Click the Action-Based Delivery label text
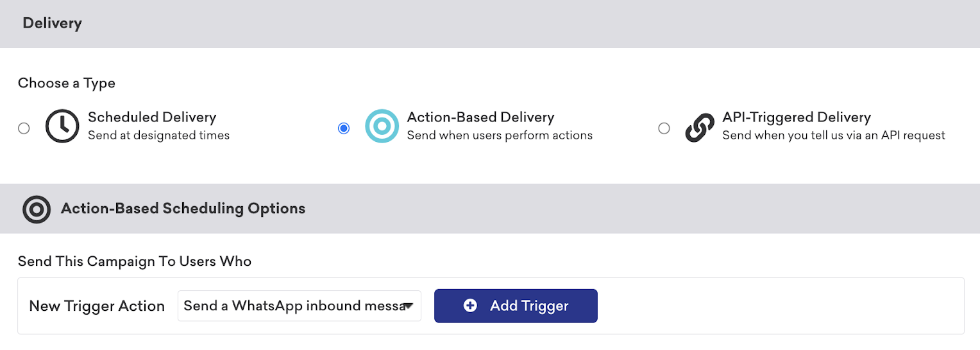This screenshot has width=980, height=350. pyautogui.click(x=480, y=118)
